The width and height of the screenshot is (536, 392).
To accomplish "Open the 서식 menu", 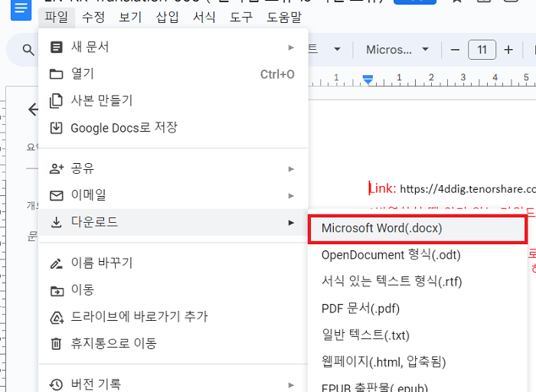I will (x=204, y=17).
